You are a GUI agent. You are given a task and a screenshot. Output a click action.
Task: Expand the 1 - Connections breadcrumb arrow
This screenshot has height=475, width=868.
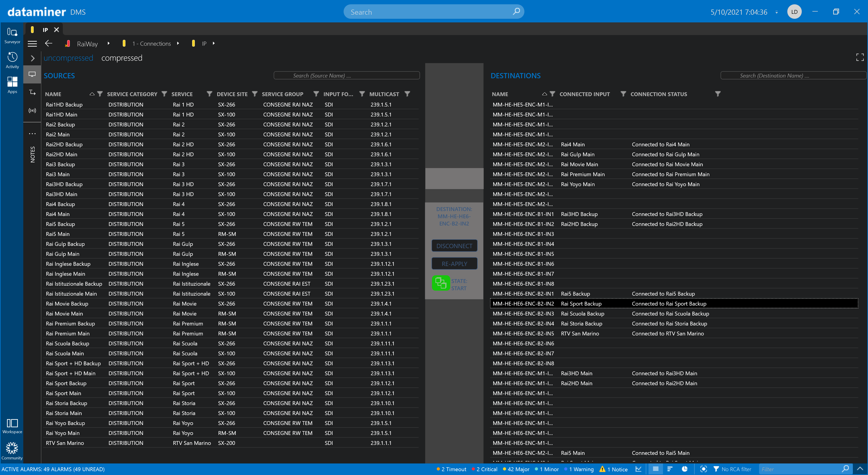pyautogui.click(x=178, y=43)
